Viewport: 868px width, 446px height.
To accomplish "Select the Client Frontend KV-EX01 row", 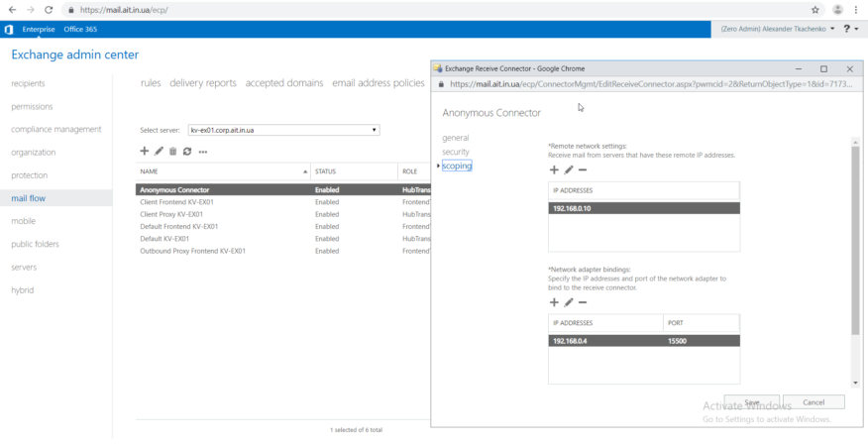I will pyautogui.click(x=282, y=202).
